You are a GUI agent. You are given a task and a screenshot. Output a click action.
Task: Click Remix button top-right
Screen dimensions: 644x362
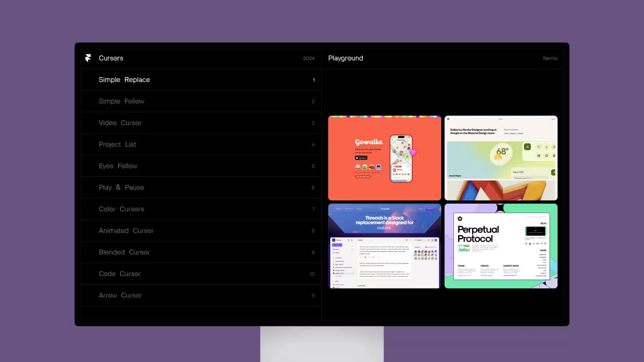550,58
